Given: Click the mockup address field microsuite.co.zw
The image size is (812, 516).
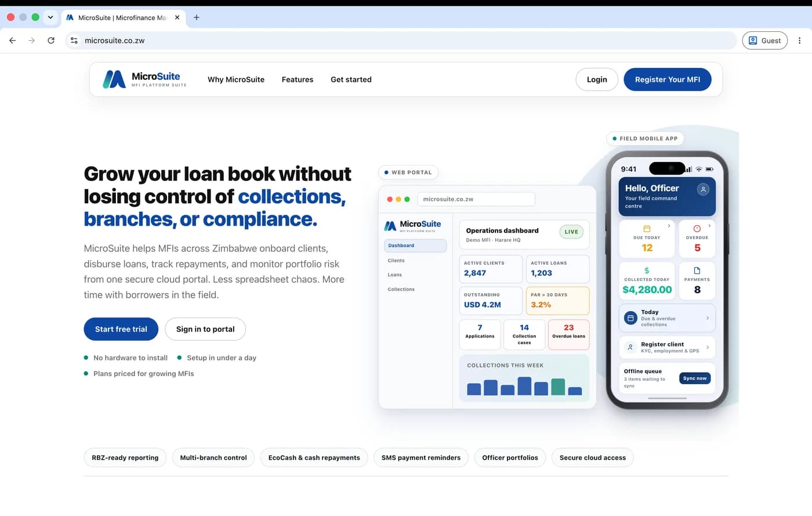Looking at the screenshot, I should pyautogui.click(x=476, y=199).
